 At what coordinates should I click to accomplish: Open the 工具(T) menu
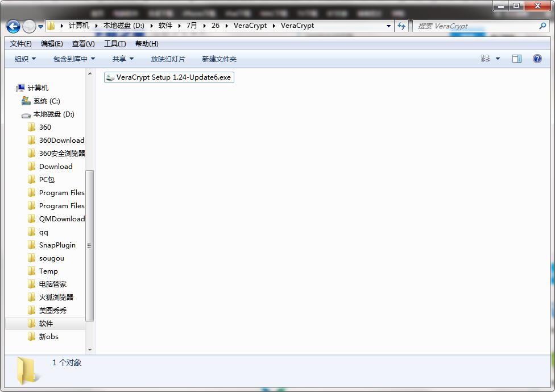point(115,44)
